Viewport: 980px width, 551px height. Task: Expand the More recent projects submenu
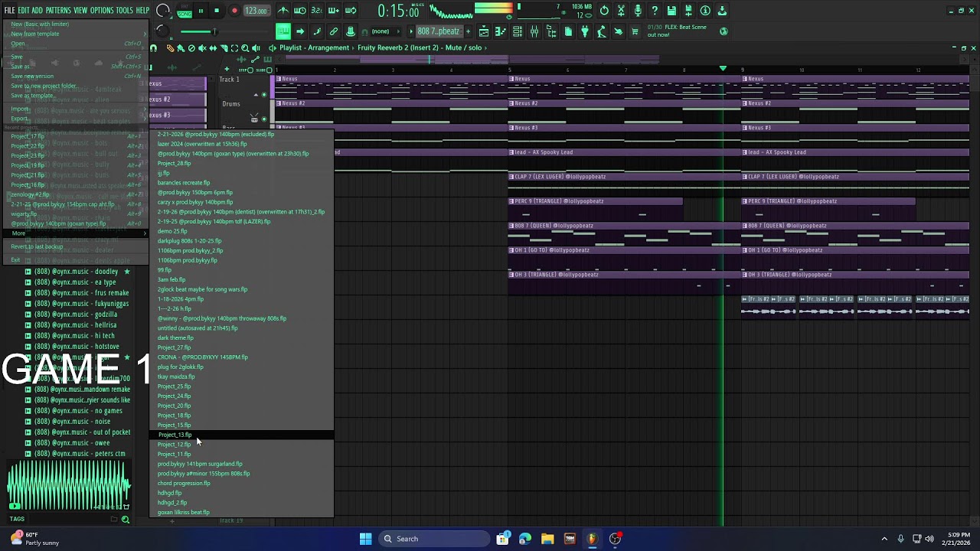77,233
